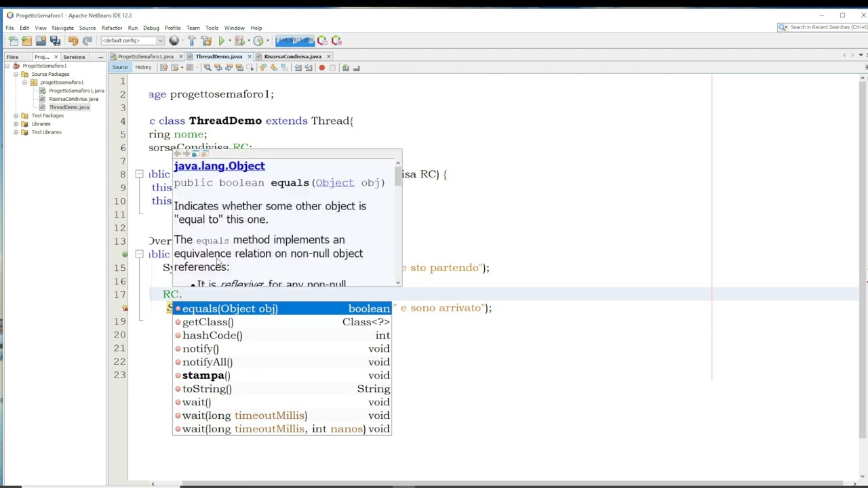Expand the Test Libraries node
The height and width of the screenshot is (488, 868).
[x=16, y=131]
